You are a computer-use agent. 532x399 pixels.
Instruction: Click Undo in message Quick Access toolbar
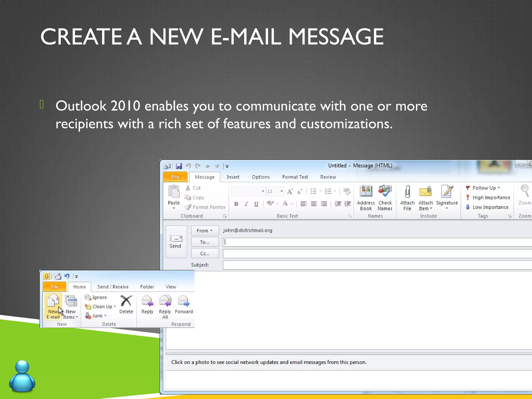188,166
